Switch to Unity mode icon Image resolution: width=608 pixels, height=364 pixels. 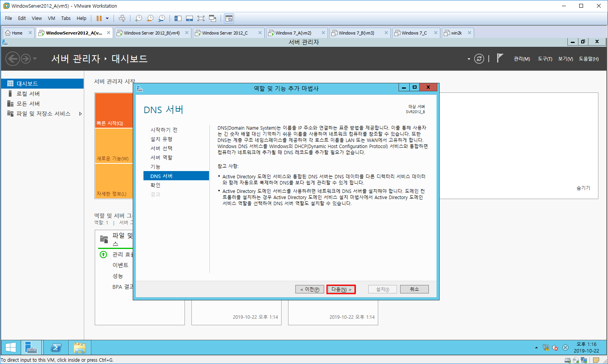[x=213, y=18]
